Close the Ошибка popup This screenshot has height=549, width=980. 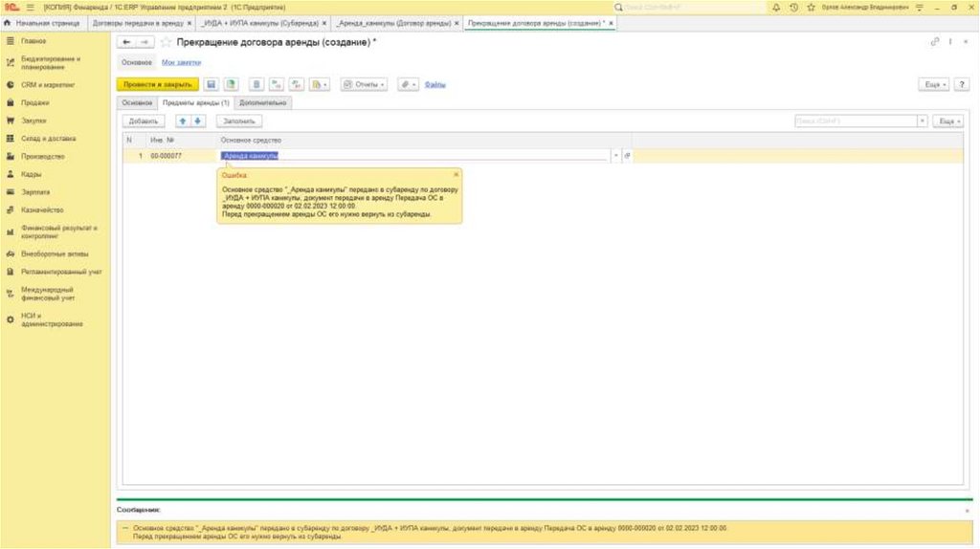[456, 175]
